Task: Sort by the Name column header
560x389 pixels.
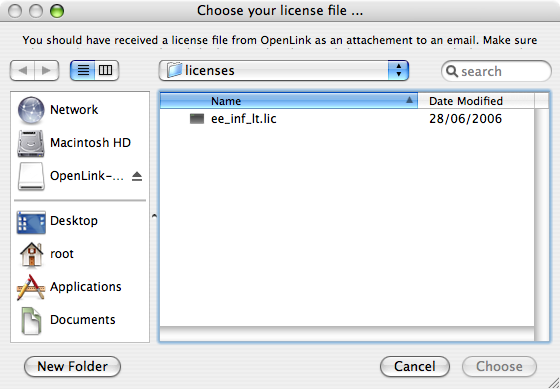Action: [x=289, y=101]
